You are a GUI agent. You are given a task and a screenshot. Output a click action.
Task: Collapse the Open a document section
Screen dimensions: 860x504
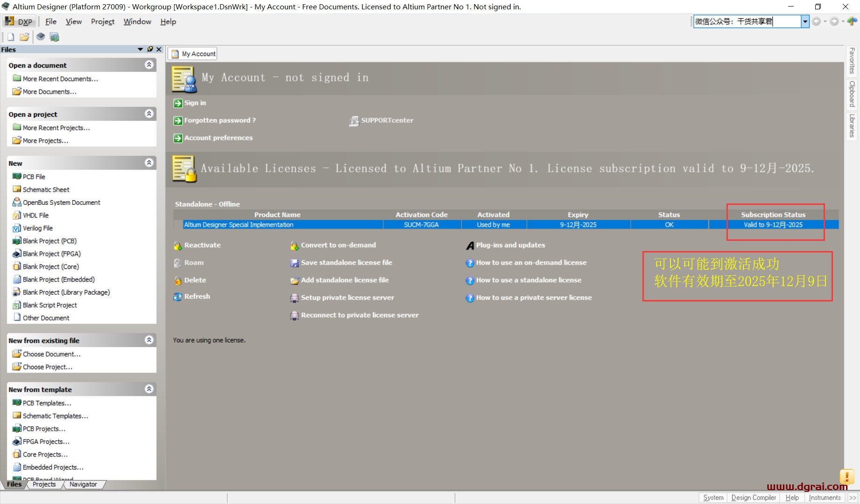point(149,65)
